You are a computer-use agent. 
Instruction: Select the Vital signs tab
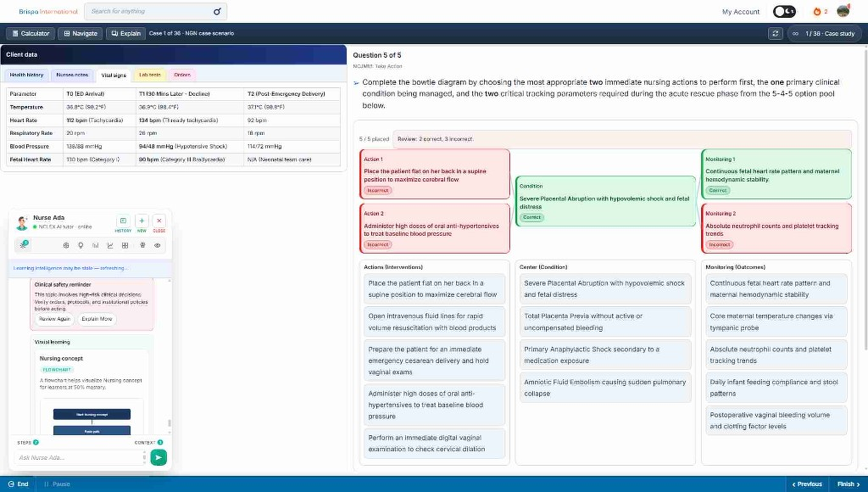[114, 75]
